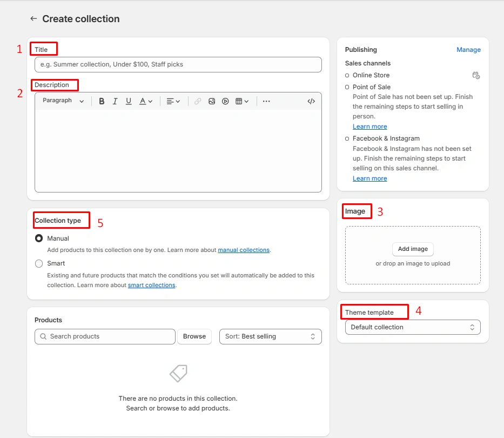Select the Manual collection type radio button
Viewport: 504px width, 438px height.
coord(38,238)
